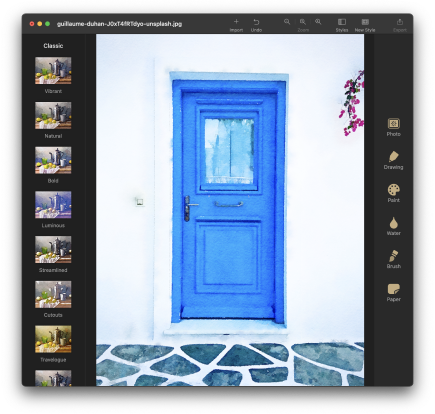
Task: Apply the Cutouts style thumbnail
Action: point(53,294)
